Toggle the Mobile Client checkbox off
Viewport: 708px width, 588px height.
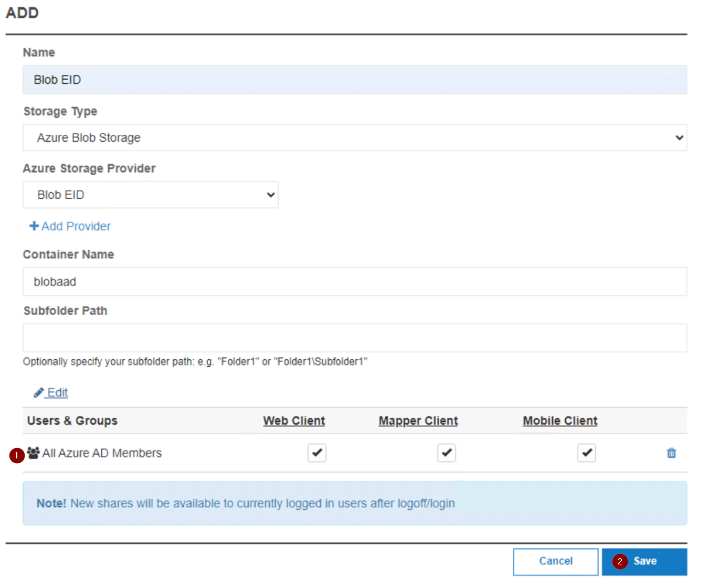[586, 453]
